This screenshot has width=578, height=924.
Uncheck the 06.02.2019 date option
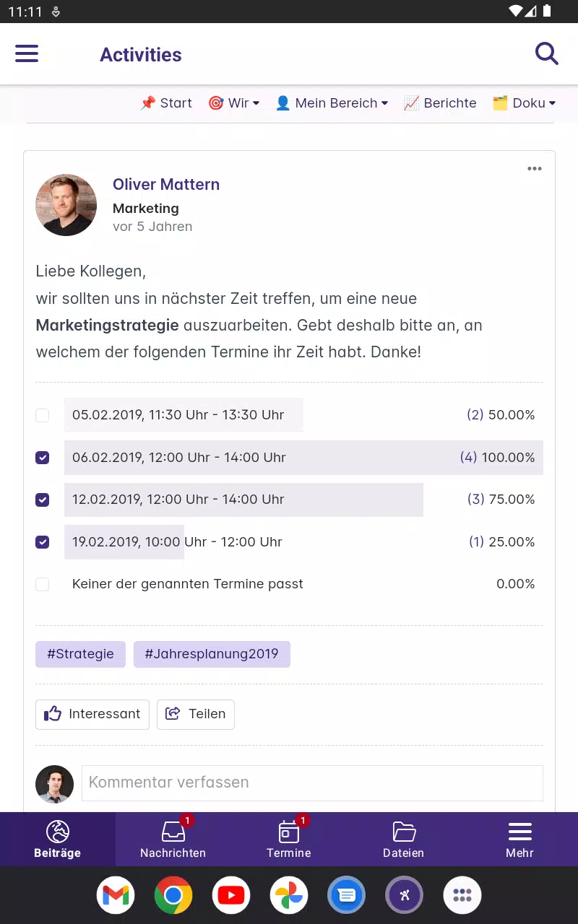click(43, 458)
